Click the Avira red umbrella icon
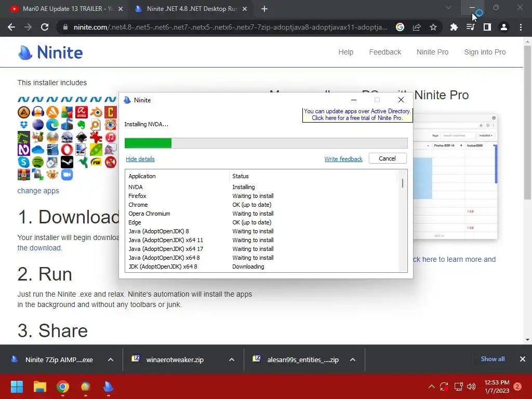This screenshot has width=532, height=399. [x=82, y=112]
